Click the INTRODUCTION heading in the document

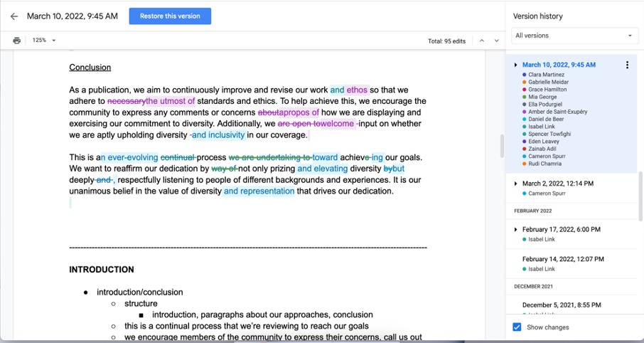point(102,270)
